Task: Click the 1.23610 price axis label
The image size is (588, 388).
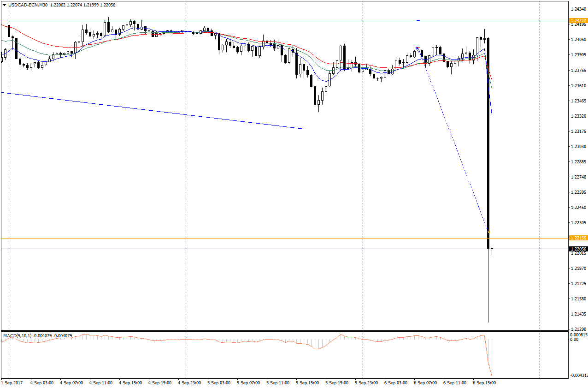Action: pyautogui.click(x=578, y=85)
